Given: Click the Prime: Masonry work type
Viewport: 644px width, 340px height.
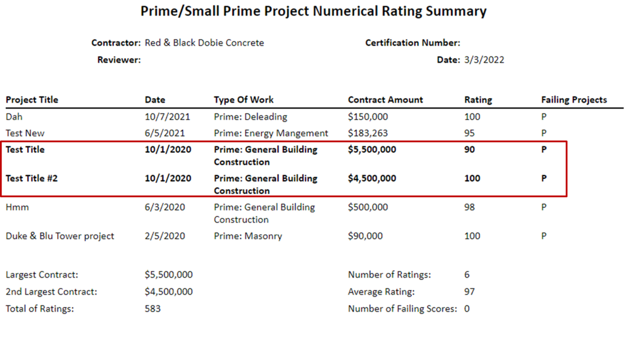Looking at the screenshot, I should 248,236.
